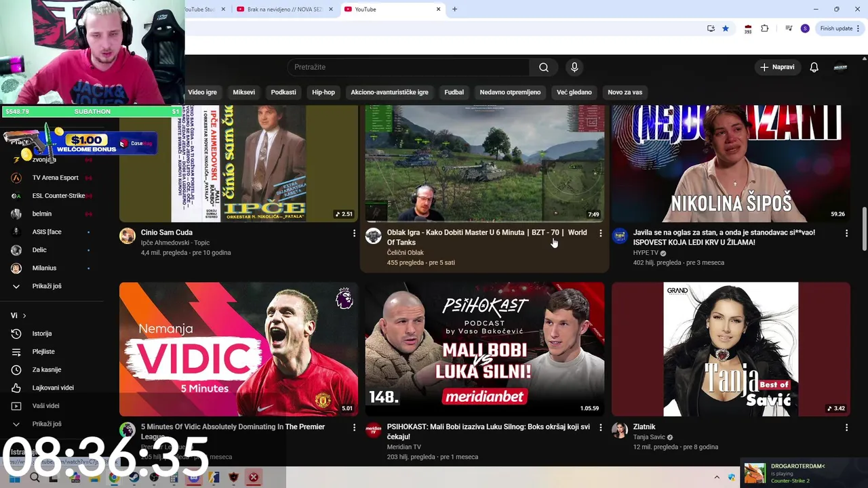The image size is (868, 488).
Task: Open a new browser tab
Action: 454,9
